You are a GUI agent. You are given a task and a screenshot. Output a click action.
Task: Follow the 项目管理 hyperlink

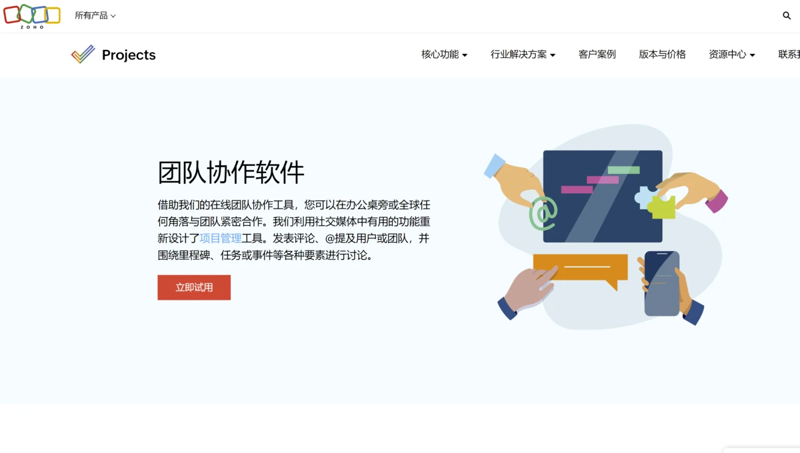tap(220, 238)
